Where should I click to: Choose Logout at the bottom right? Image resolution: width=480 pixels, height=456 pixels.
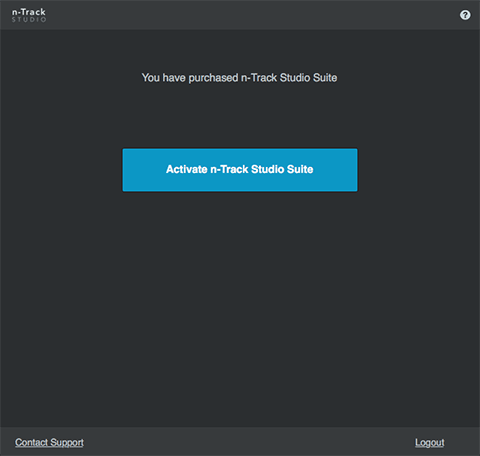(x=429, y=443)
